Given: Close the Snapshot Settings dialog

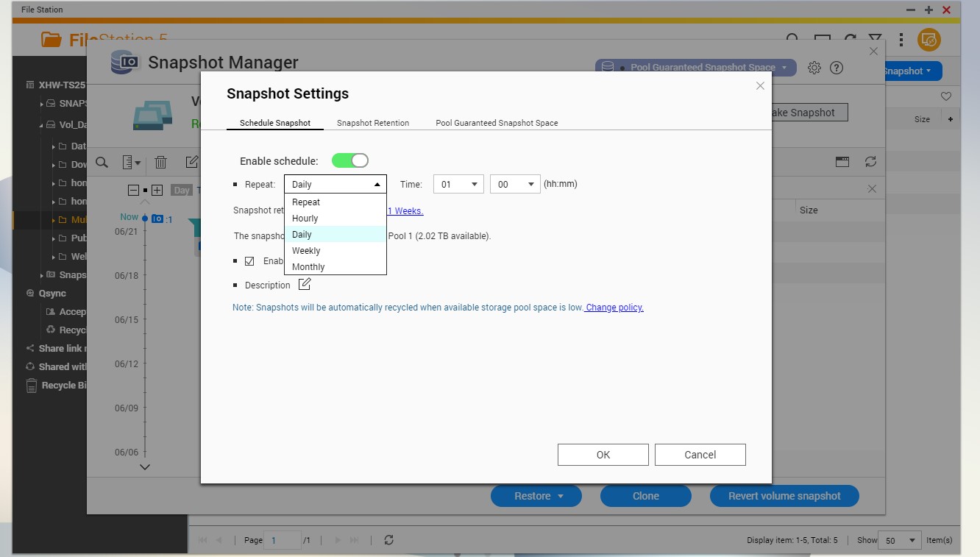Looking at the screenshot, I should (x=760, y=86).
